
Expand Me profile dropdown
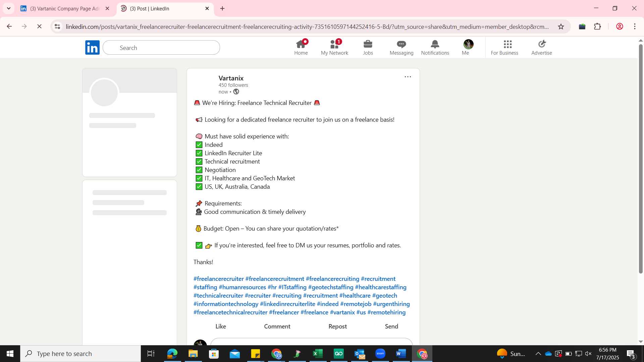click(x=468, y=47)
